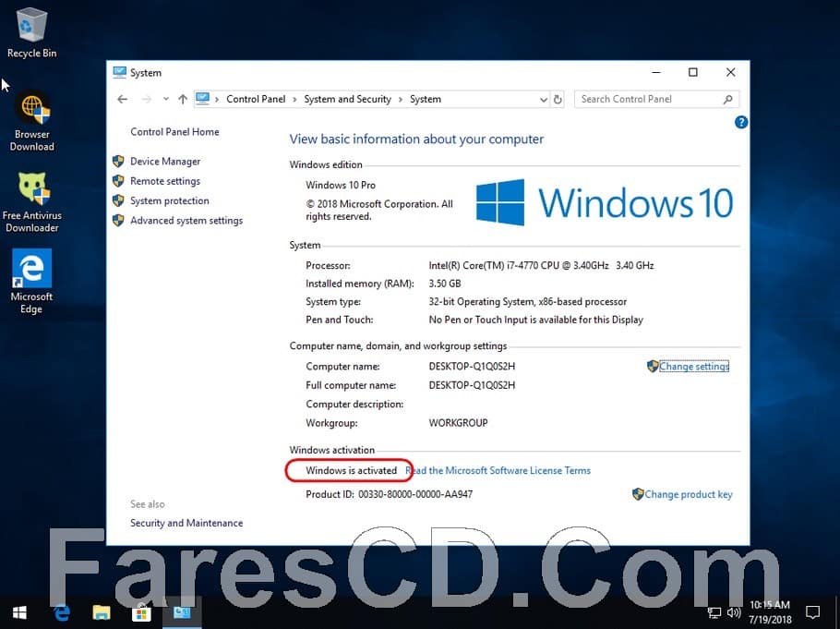840x629 pixels.
Task: Open System protection link
Action: (169, 201)
